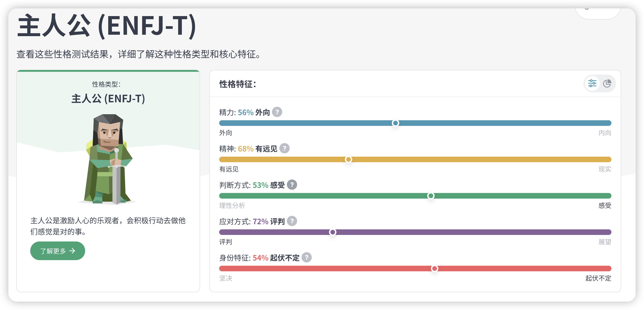The height and width of the screenshot is (310, 644).
Task: Click the red 身份特征 slider handle
Action: (435, 269)
